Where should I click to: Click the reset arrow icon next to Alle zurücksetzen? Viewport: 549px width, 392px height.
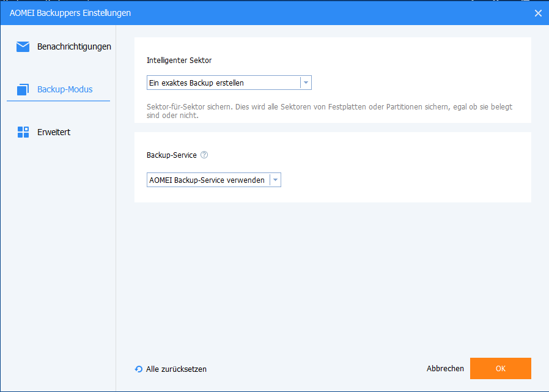click(x=139, y=369)
